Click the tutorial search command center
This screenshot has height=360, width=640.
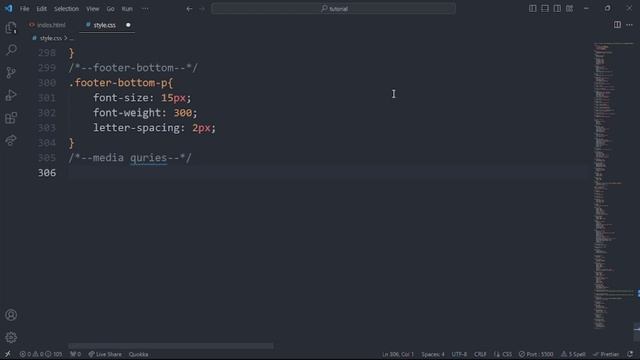pyautogui.click(x=333, y=9)
